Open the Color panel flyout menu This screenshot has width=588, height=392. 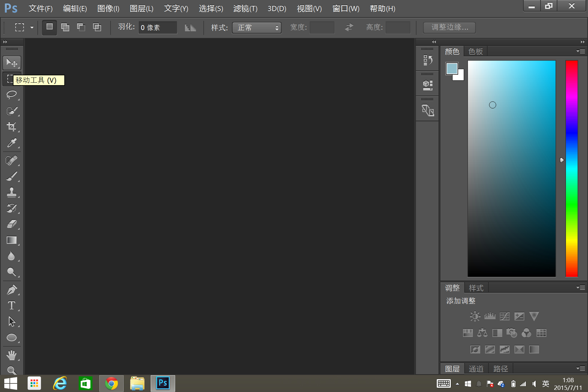581,51
